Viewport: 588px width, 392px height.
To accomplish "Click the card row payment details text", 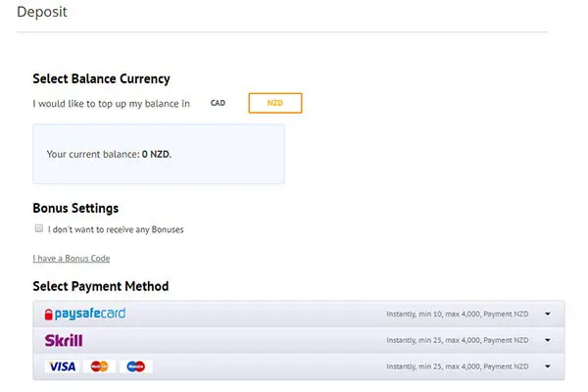I will click(x=457, y=367).
